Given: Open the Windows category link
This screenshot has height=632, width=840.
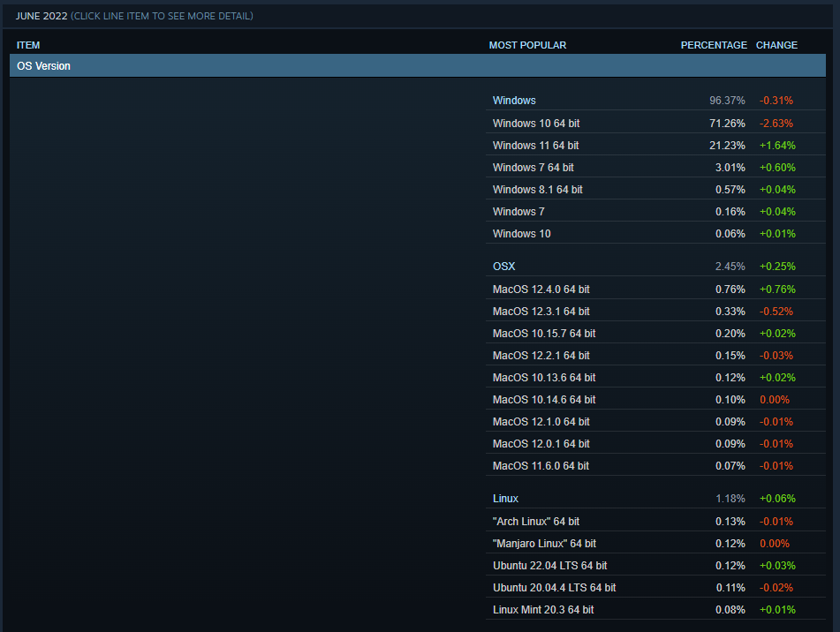Looking at the screenshot, I should tap(514, 101).
